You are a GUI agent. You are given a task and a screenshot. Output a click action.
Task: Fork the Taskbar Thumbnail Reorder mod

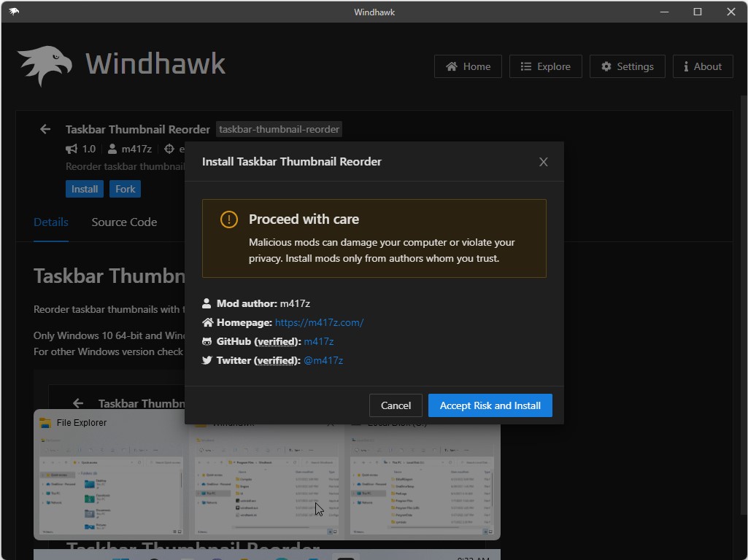click(125, 189)
